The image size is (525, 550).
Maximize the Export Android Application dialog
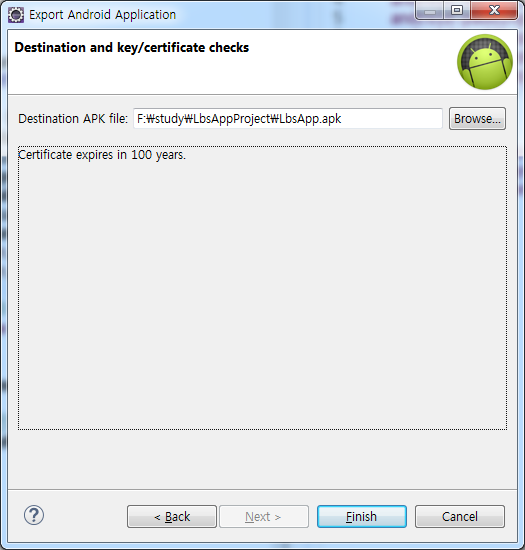(x=457, y=11)
